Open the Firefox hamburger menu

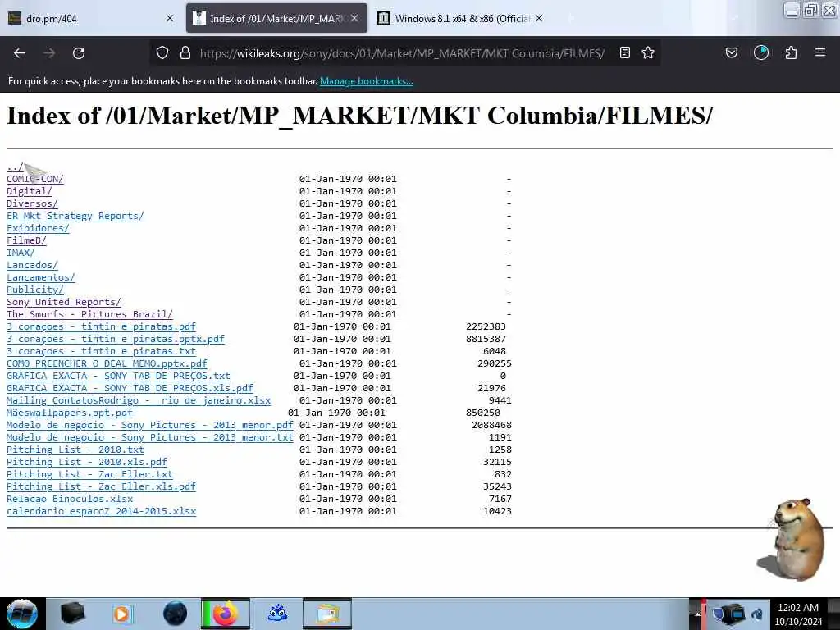[x=820, y=52]
